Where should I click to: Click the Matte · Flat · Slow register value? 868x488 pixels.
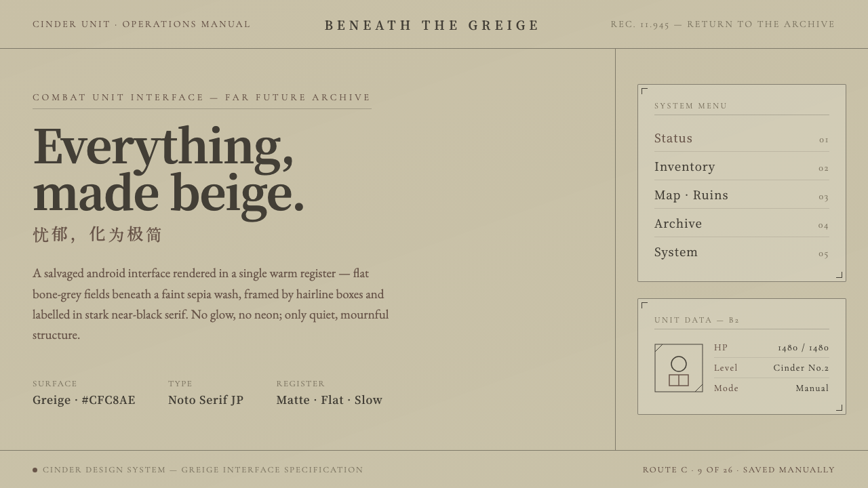[x=330, y=400]
